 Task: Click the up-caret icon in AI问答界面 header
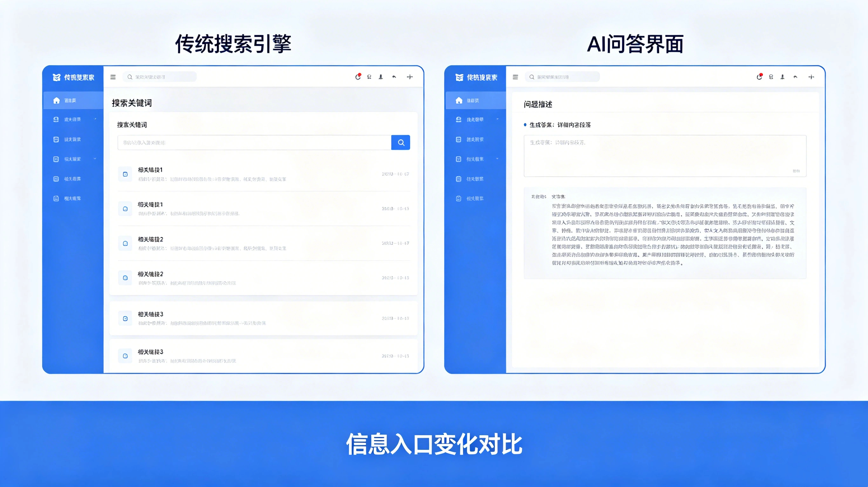pyautogui.click(x=795, y=77)
